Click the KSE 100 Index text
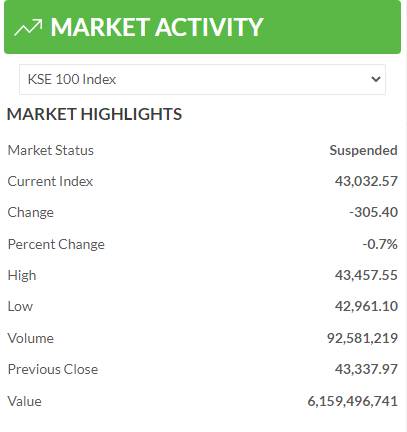The height and width of the screenshot is (432, 407). (x=72, y=79)
